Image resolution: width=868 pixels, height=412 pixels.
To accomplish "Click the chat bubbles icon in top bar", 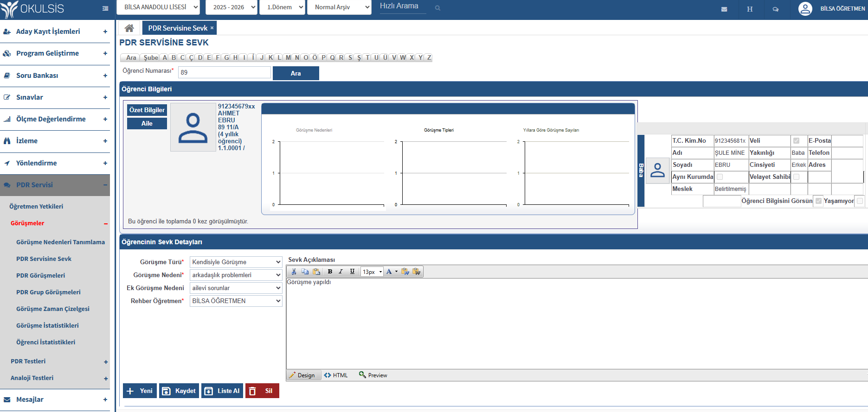I will [x=775, y=9].
